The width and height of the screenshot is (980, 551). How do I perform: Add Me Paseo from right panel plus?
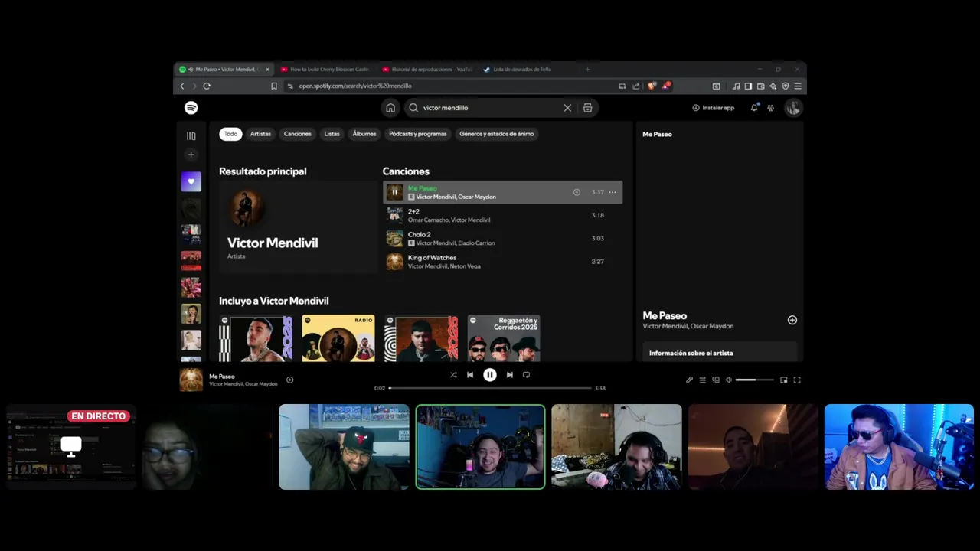point(792,320)
